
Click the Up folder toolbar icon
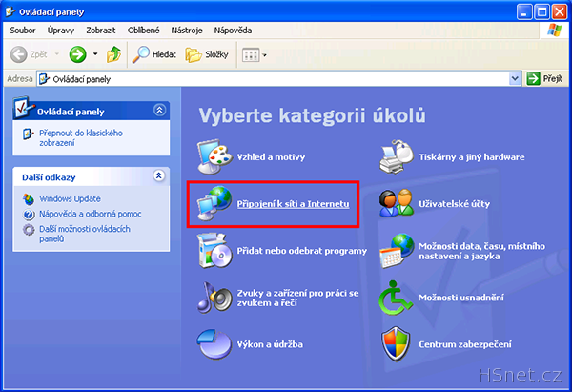tap(113, 54)
